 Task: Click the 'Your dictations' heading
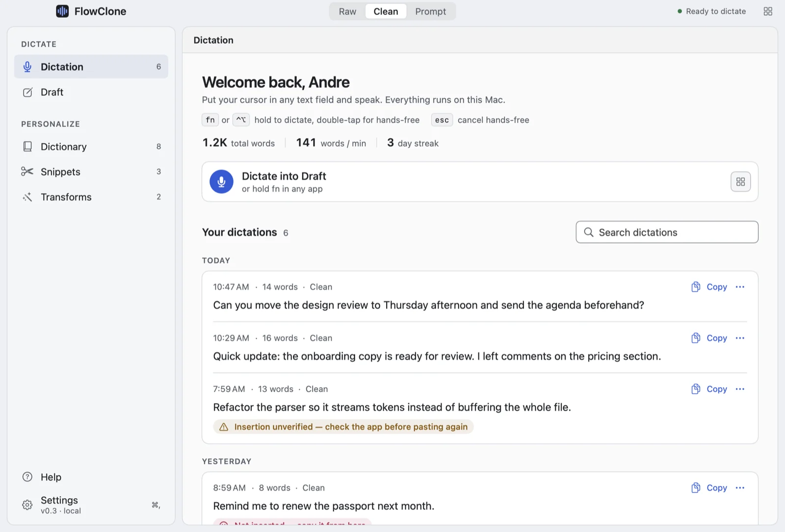pos(239,232)
